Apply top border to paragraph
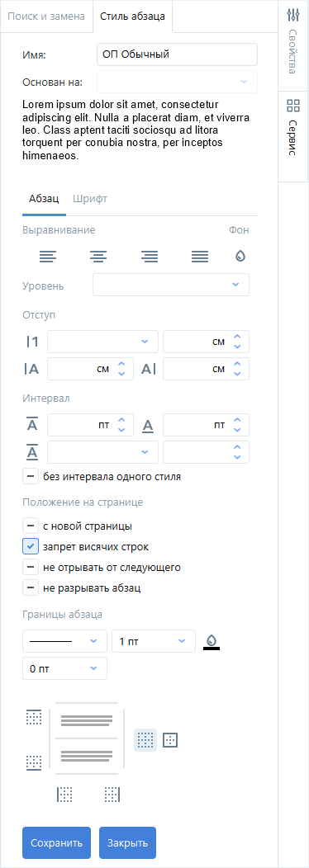Viewport: 309px width, 868px height. (x=34, y=718)
